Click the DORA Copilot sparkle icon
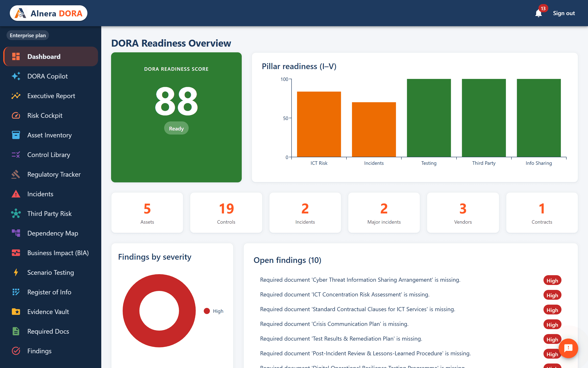 [x=16, y=76]
